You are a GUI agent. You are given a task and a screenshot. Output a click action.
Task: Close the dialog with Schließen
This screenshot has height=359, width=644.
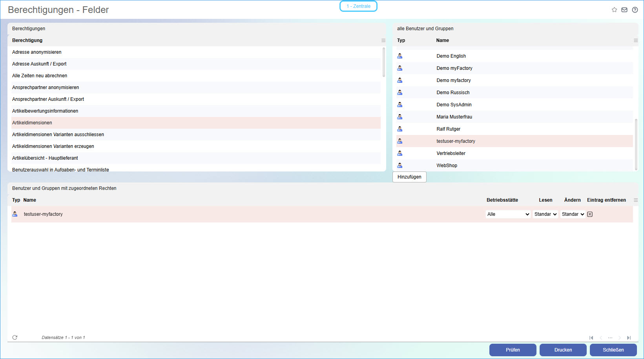pos(613,350)
